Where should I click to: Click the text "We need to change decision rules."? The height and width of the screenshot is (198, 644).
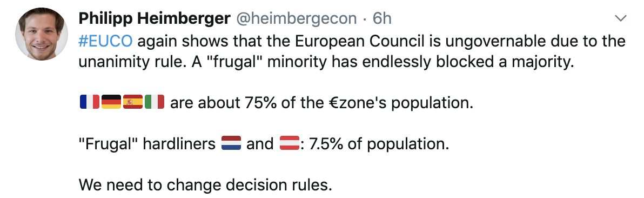pyautogui.click(x=205, y=185)
